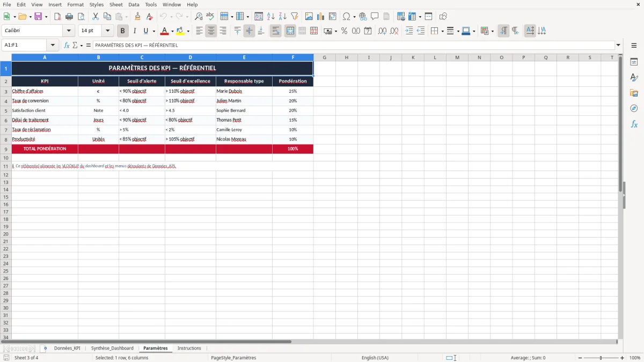Open the Font Name dropdown

[69, 31]
